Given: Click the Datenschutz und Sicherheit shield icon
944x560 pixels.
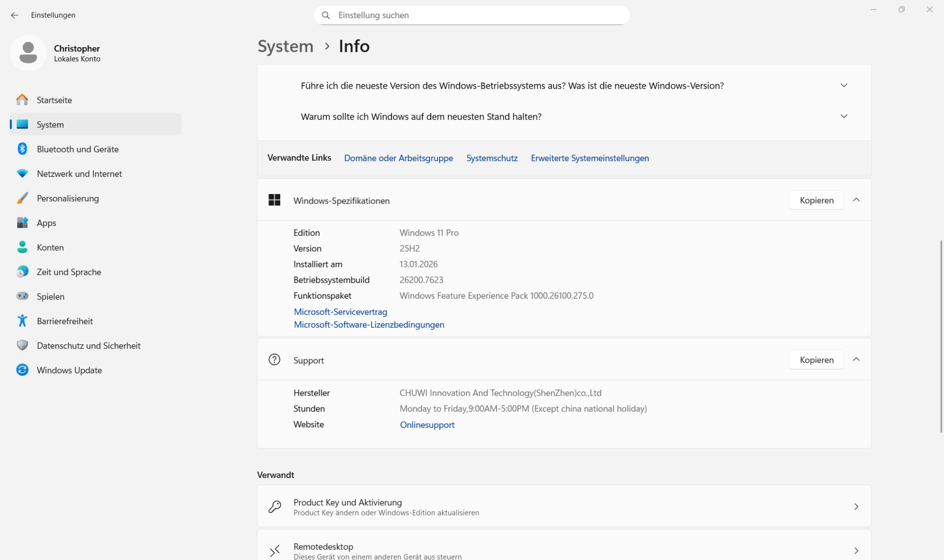Looking at the screenshot, I should (x=22, y=345).
